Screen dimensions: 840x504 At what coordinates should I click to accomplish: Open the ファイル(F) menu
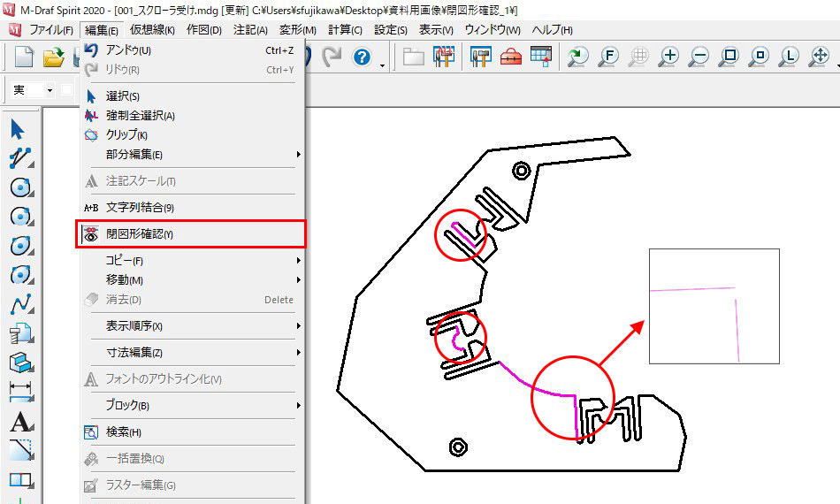click(51, 30)
